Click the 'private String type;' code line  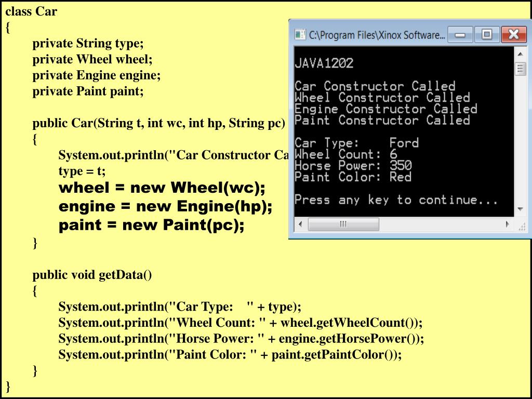click(88, 43)
